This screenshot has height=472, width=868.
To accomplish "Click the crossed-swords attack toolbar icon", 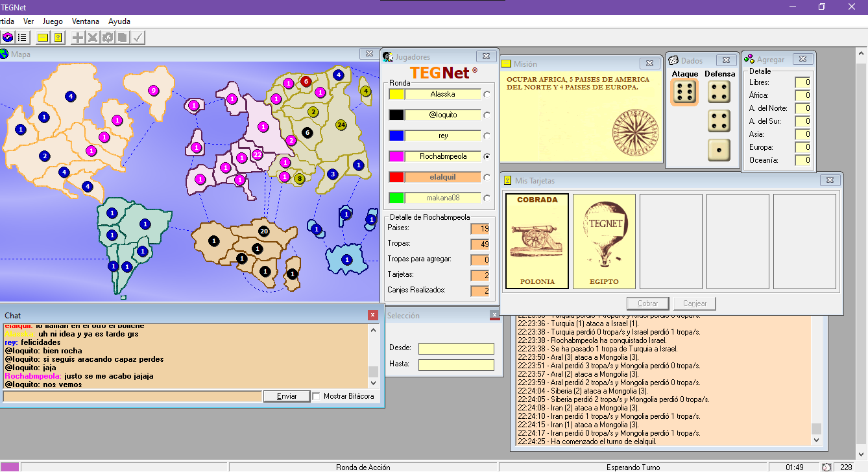I will pos(93,38).
